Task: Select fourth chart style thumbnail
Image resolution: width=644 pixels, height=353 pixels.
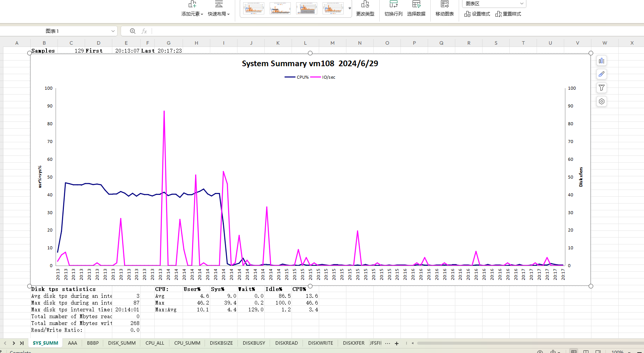Action: click(x=333, y=8)
